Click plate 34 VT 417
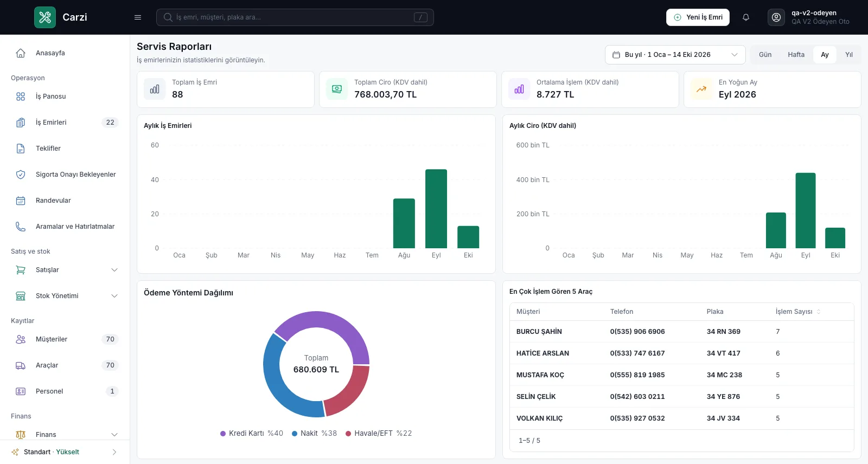868x464 pixels. click(723, 353)
